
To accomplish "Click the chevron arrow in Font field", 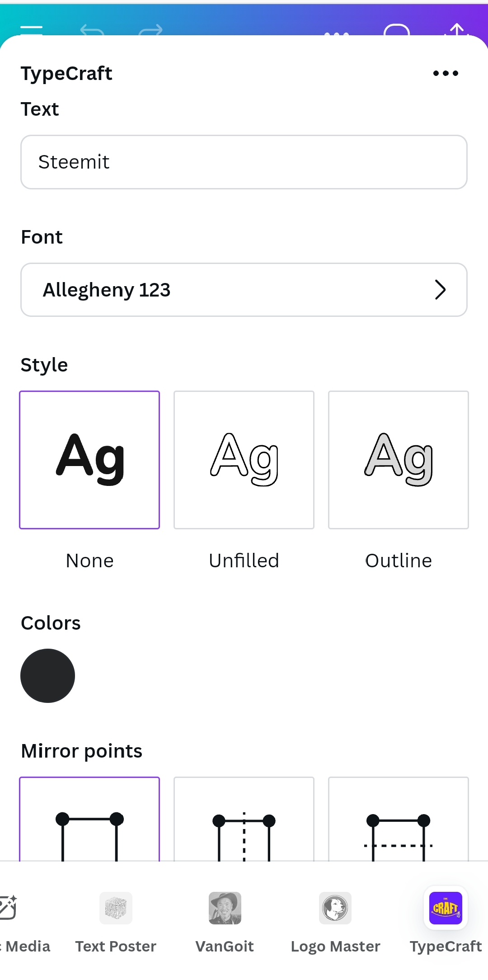I will pos(441,290).
